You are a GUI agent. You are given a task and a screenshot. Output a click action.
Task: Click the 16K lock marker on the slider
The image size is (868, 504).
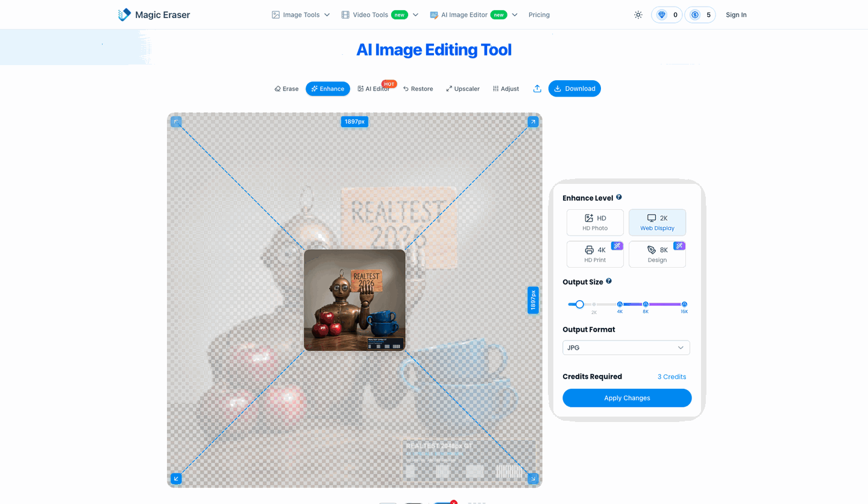[684, 304]
